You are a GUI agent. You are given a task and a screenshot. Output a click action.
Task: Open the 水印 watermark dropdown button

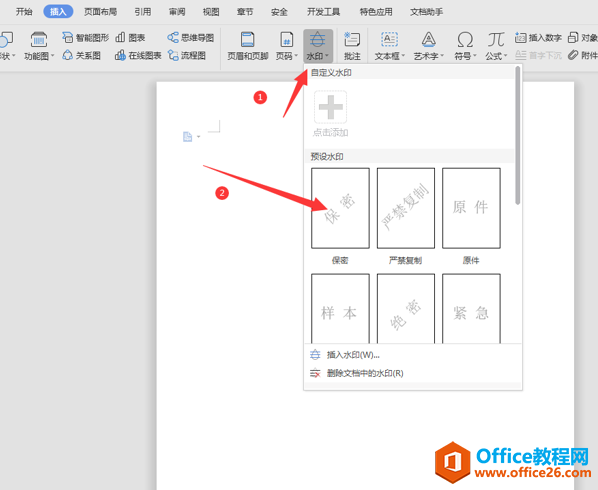pyautogui.click(x=318, y=46)
